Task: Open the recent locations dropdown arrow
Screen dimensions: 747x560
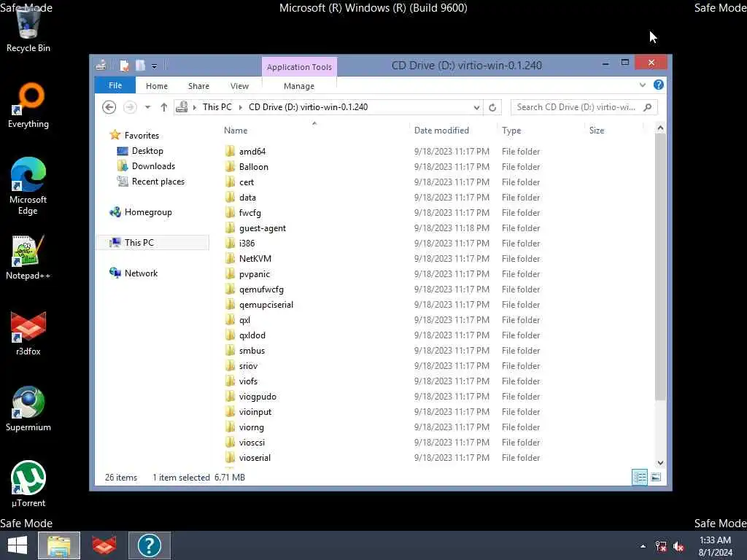Action: (x=147, y=107)
